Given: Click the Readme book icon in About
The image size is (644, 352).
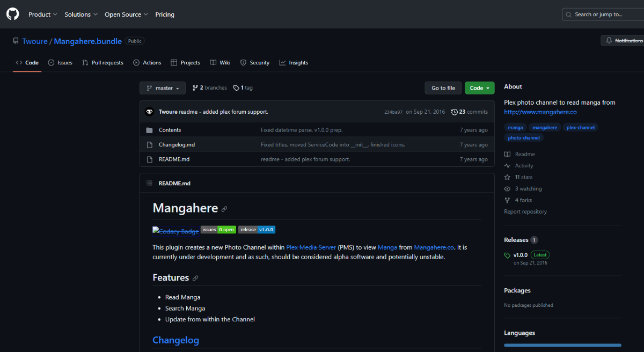Looking at the screenshot, I should [x=507, y=154].
